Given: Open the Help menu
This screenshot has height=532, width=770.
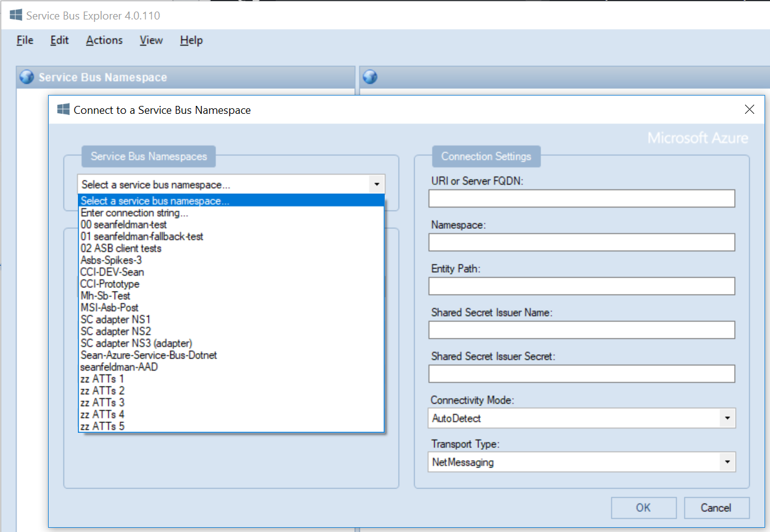Looking at the screenshot, I should (191, 40).
